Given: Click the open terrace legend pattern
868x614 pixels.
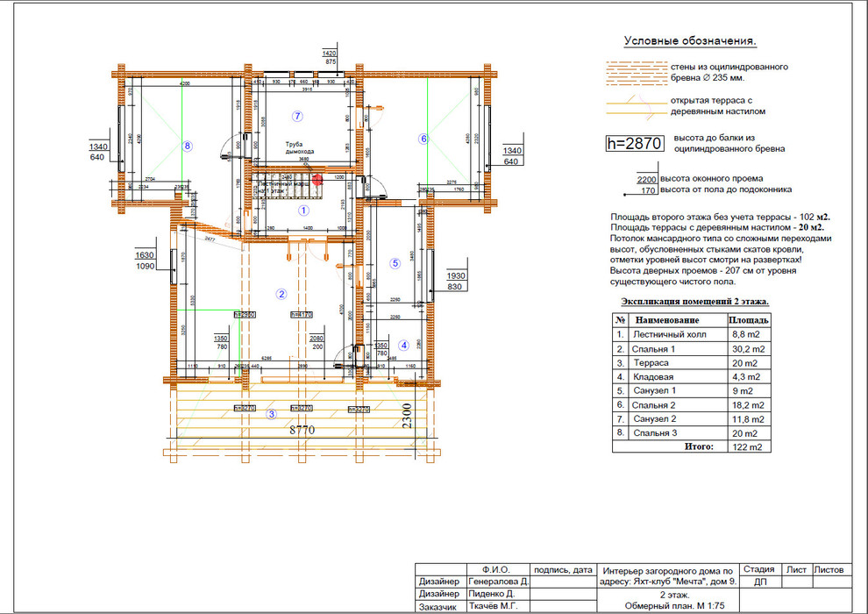Looking at the screenshot, I should tap(637, 107).
